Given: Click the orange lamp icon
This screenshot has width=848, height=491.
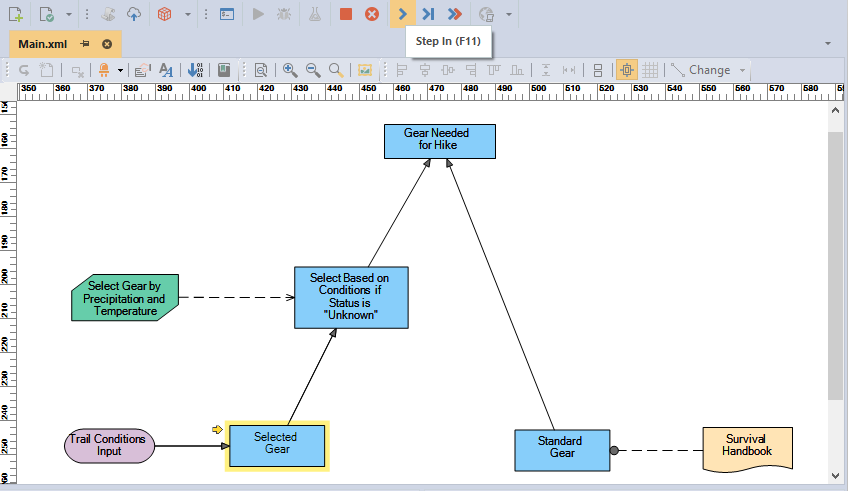Looking at the screenshot, I should click(104, 70).
